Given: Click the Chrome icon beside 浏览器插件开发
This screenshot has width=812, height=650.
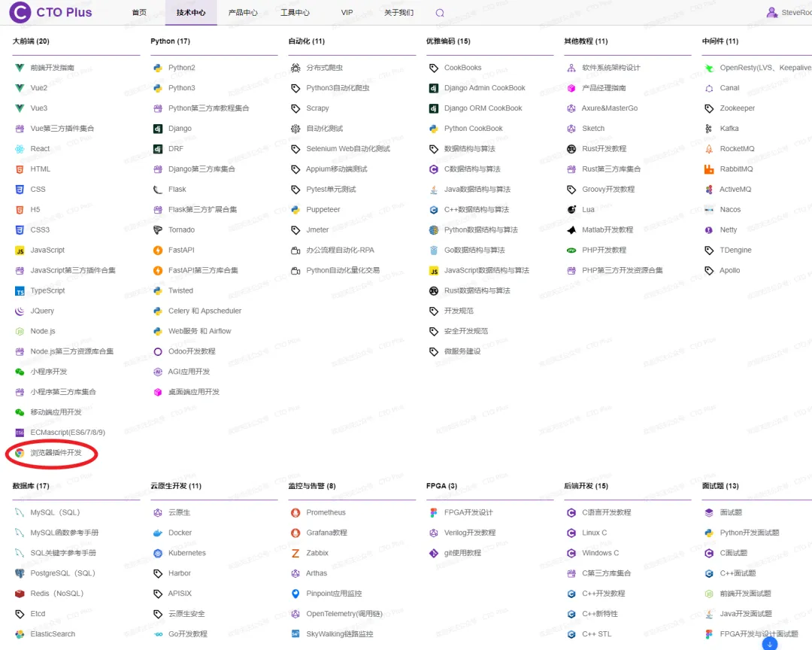Looking at the screenshot, I should [20, 453].
